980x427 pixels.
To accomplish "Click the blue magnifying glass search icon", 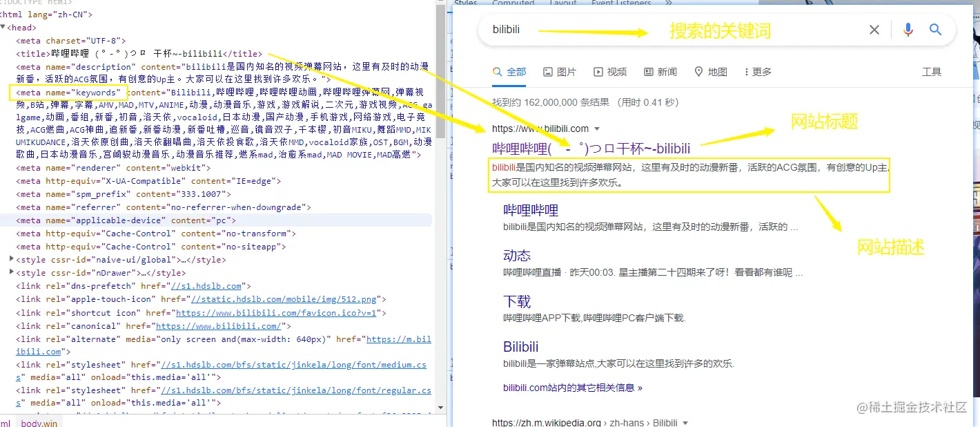I will 935,29.
